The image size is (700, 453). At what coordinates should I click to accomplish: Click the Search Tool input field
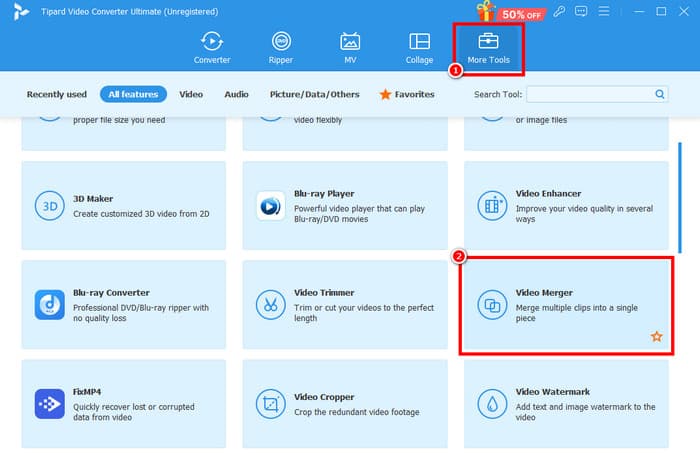(597, 94)
